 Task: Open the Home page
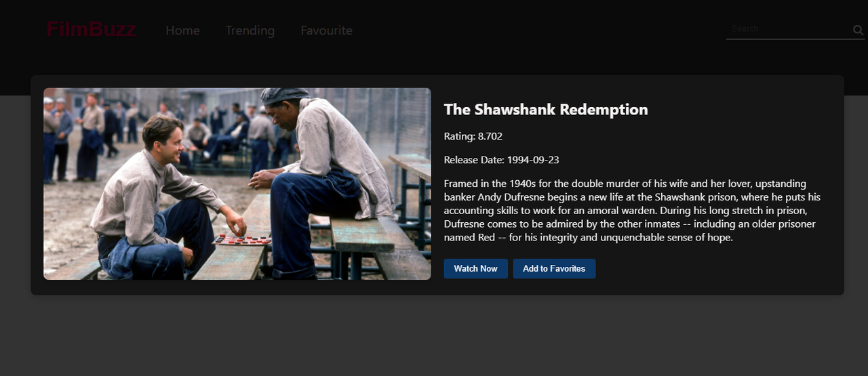(182, 30)
